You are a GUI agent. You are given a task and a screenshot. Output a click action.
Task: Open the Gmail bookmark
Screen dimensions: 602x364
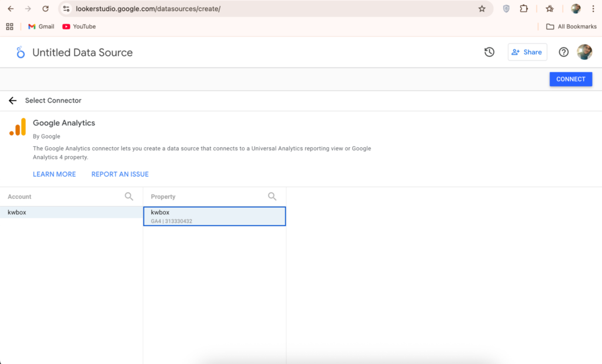(x=41, y=26)
